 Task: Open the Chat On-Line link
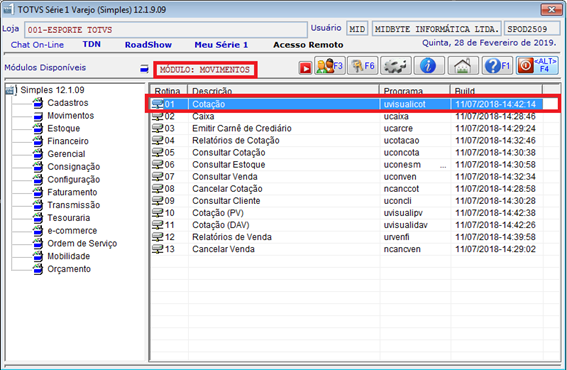[37, 45]
